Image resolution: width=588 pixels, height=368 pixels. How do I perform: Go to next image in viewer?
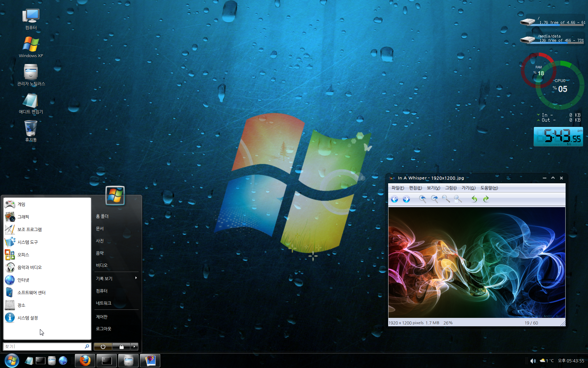(x=406, y=199)
